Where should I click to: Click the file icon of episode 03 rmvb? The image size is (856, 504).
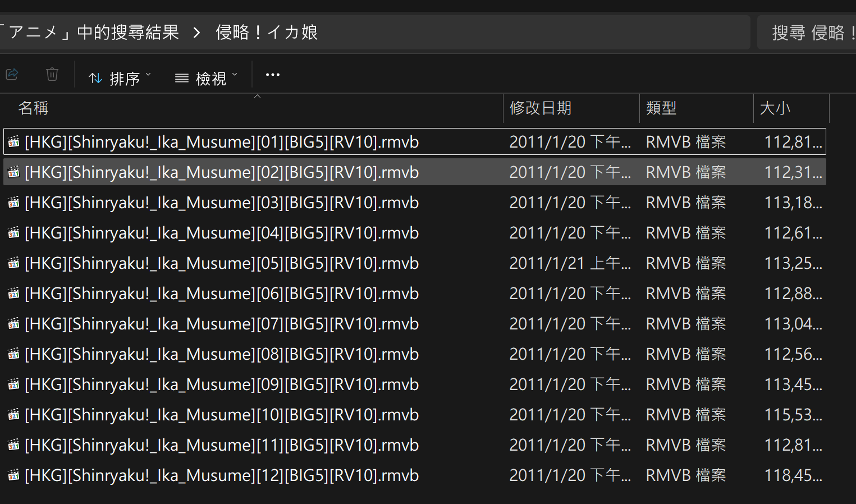pos(14,203)
